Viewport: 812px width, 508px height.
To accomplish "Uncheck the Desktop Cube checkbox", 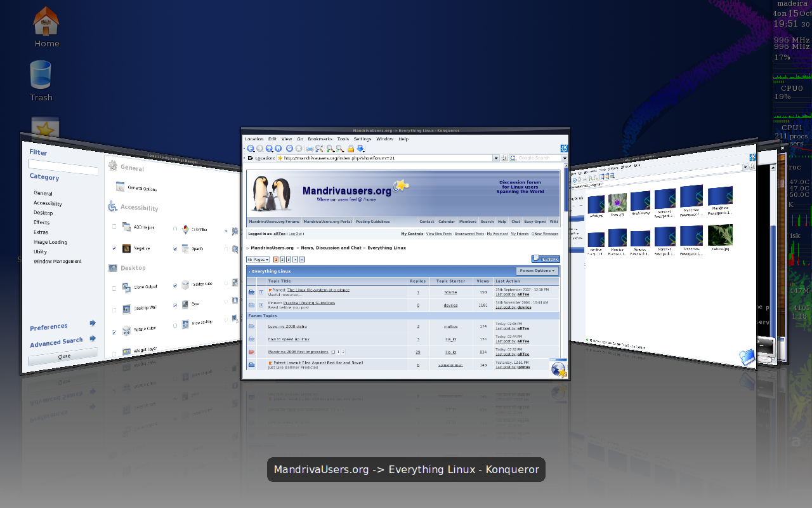I will click(175, 286).
